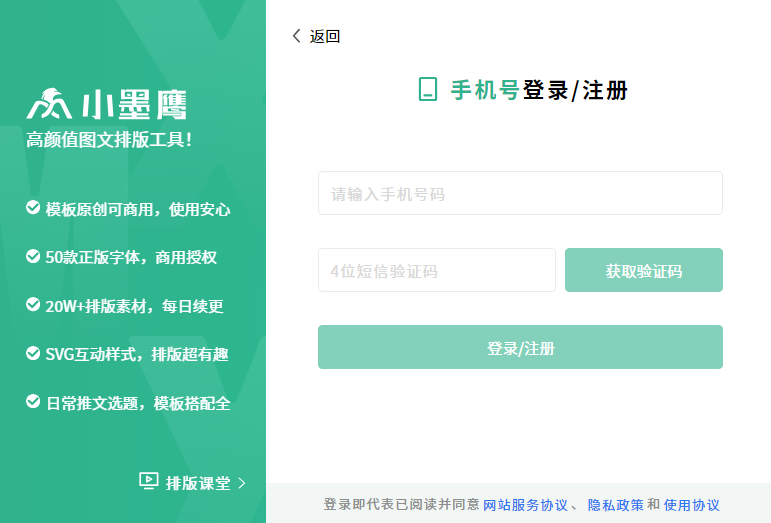The height and width of the screenshot is (523, 771).
Task: Click checkmark icon beside 50款正版字体
Action: pyautogui.click(x=33, y=256)
